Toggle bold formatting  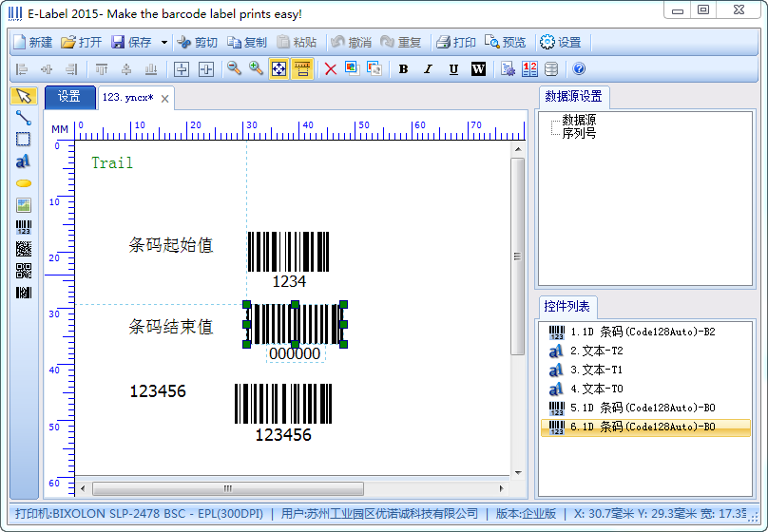pos(404,69)
